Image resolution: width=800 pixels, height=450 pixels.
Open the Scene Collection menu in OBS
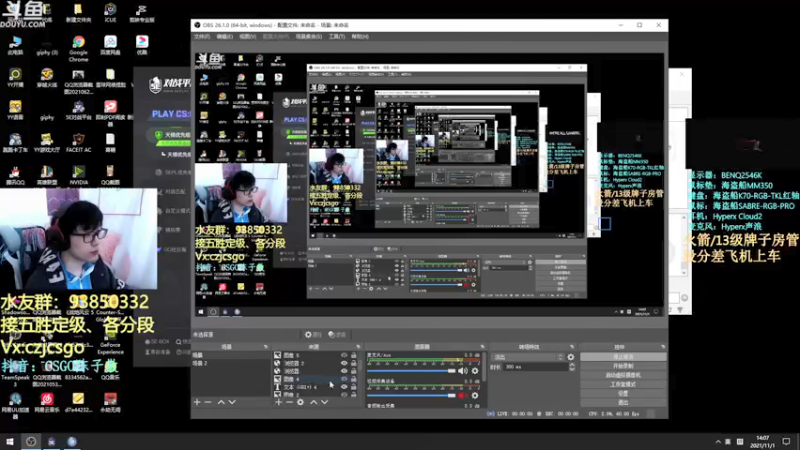pyautogui.click(x=308, y=37)
